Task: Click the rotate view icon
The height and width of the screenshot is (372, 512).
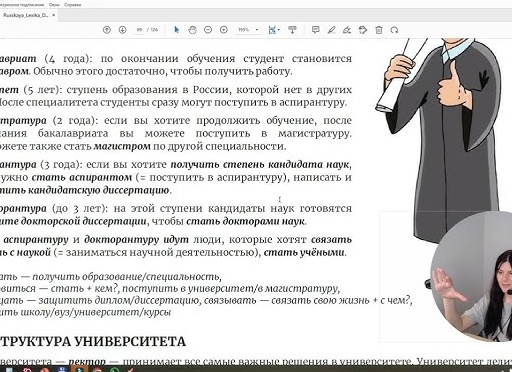Action: tap(394, 30)
